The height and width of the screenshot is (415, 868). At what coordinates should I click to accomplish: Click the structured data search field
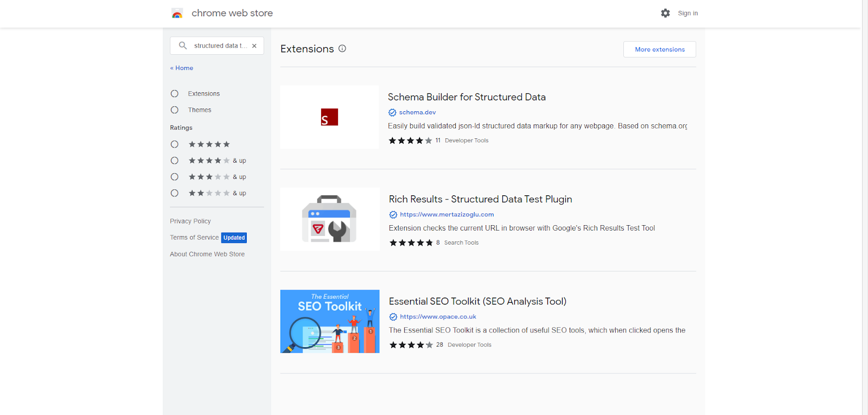coord(220,46)
